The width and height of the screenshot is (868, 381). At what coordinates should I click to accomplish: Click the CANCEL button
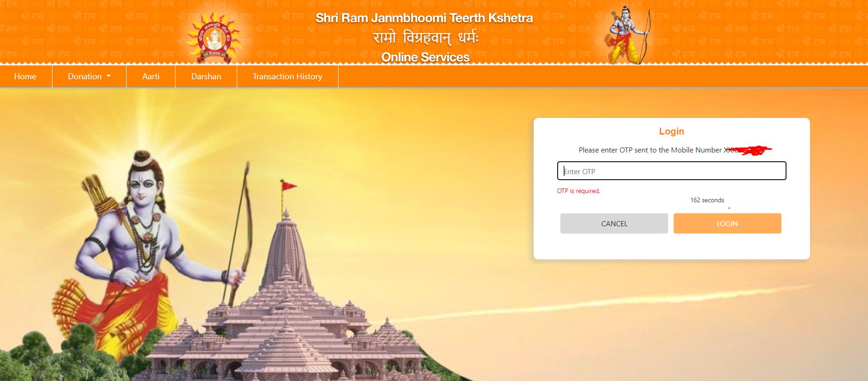click(x=614, y=223)
